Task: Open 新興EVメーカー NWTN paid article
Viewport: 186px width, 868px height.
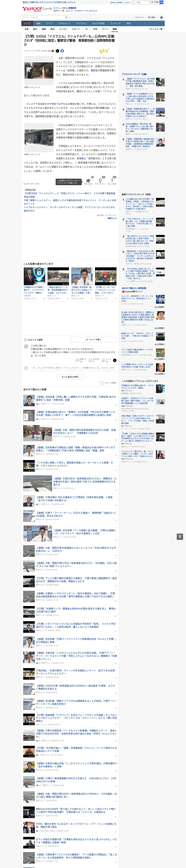Action: (x=137, y=336)
